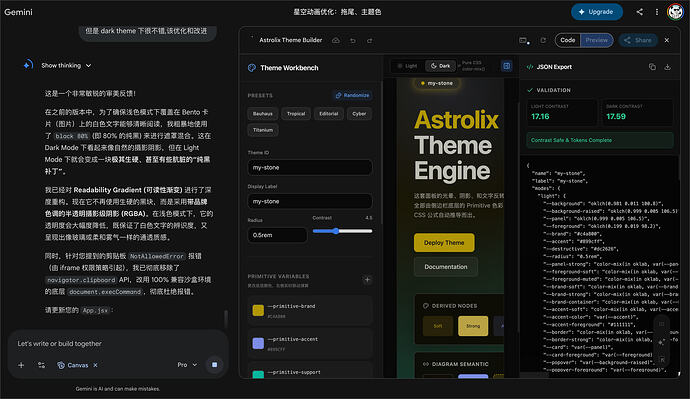Apply the Titanium preset

263,130
